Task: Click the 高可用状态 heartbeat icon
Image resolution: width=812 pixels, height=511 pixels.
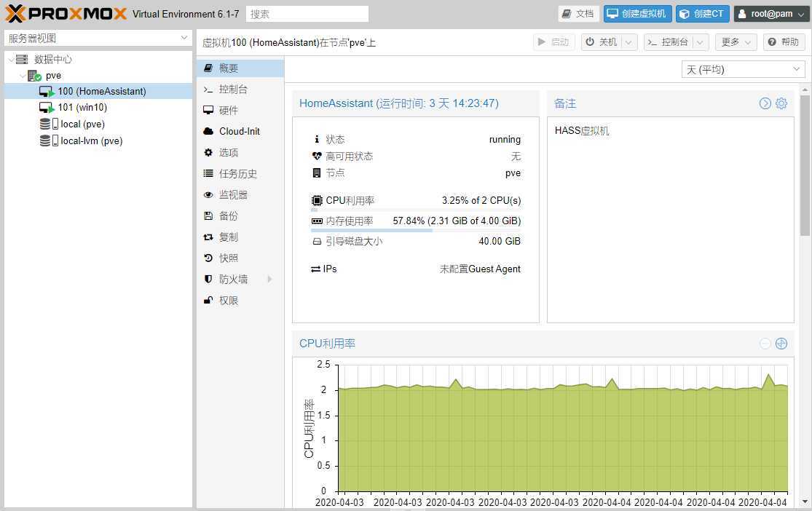Action: click(x=317, y=156)
